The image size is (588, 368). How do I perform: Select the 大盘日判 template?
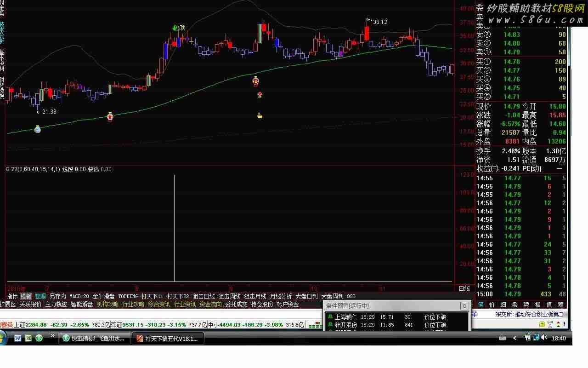point(306,296)
